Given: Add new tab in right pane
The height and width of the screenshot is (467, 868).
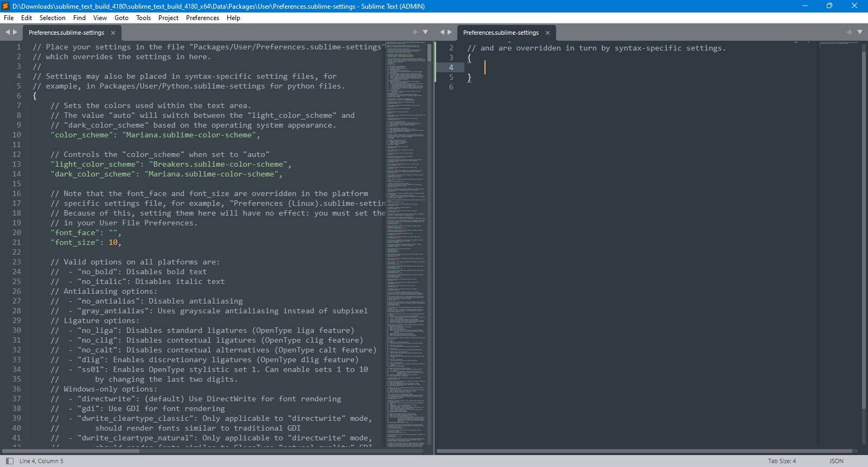Looking at the screenshot, I should [x=850, y=32].
